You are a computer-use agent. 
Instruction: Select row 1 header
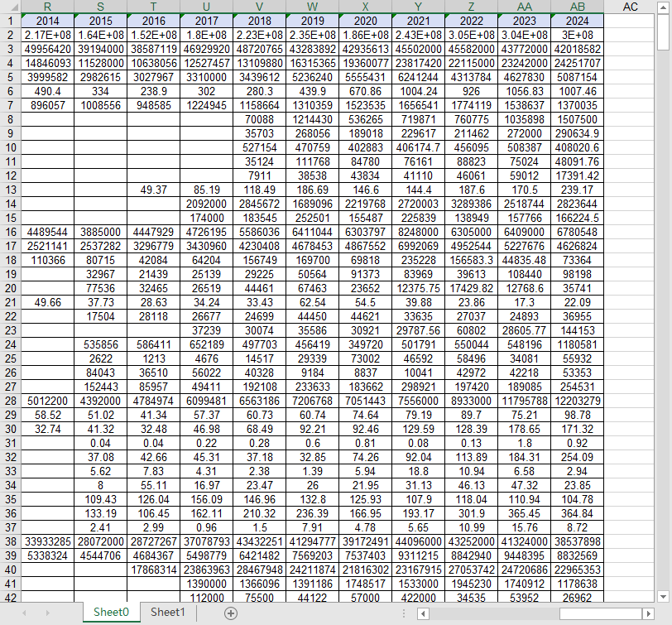point(10,21)
